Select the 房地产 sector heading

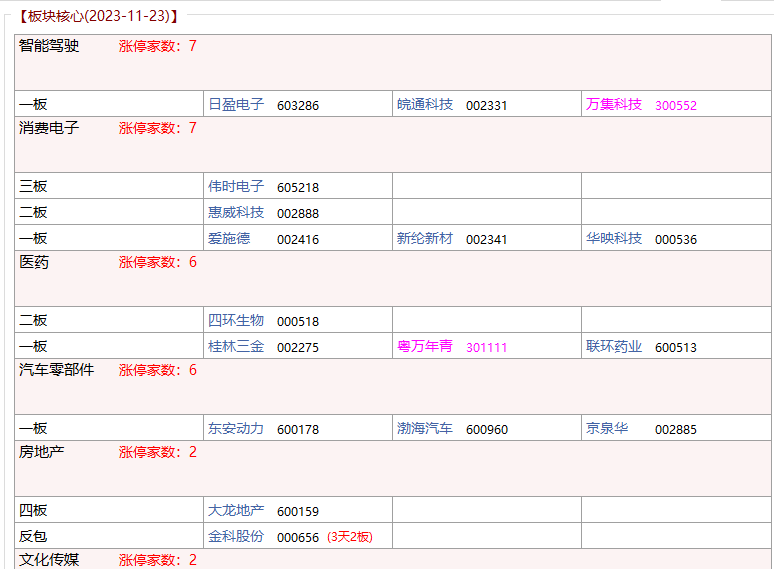point(41,452)
